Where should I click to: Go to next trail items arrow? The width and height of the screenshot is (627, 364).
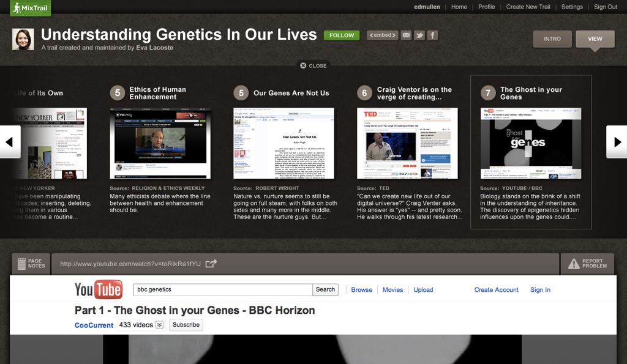[x=617, y=142]
